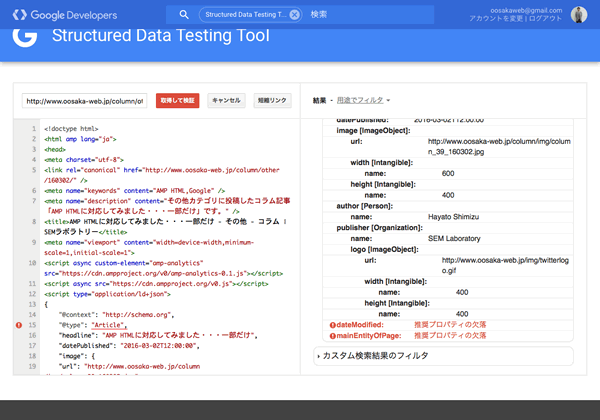The height and width of the screenshot is (420, 600).
Task: Click the image url value column_39_160302.jpg
Action: [x=499, y=147]
